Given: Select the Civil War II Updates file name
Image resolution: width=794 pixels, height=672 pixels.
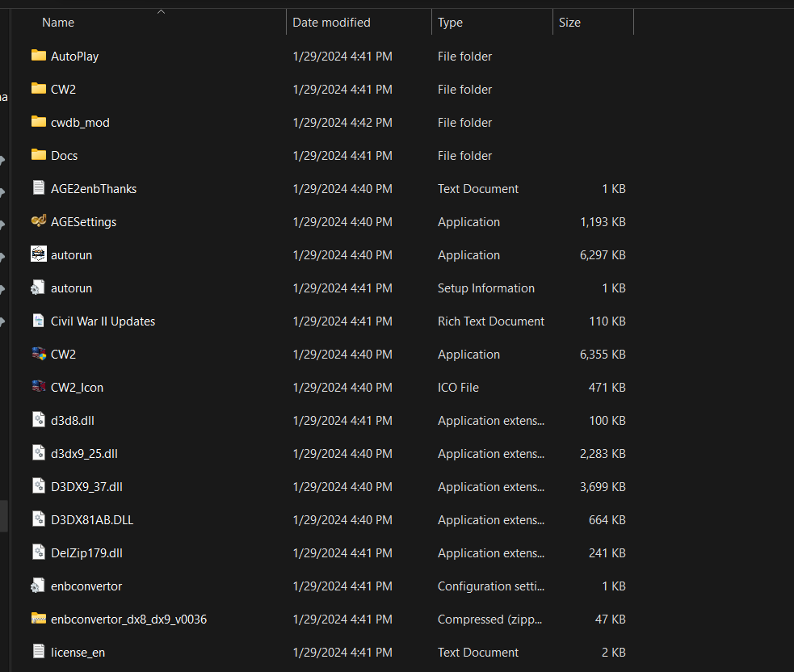Looking at the screenshot, I should pyautogui.click(x=103, y=321).
